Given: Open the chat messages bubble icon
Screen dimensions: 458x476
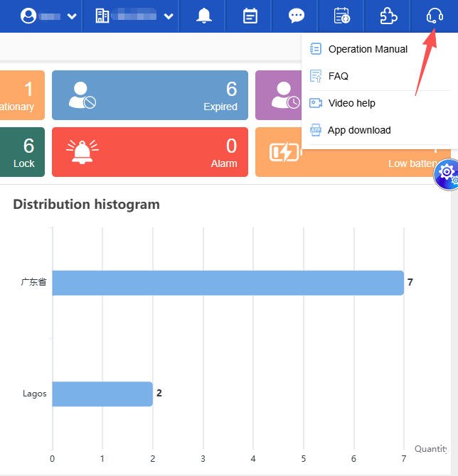Looking at the screenshot, I should (x=297, y=16).
